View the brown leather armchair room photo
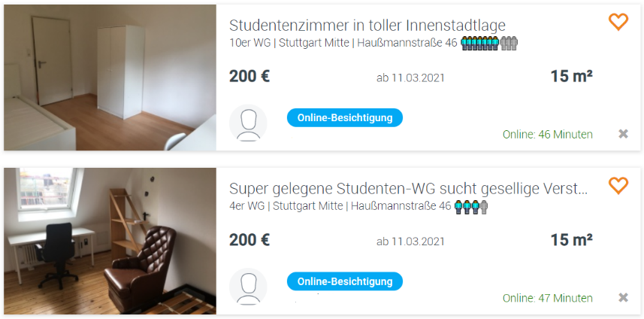Viewport: 644px width, 319px height. [x=110, y=241]
